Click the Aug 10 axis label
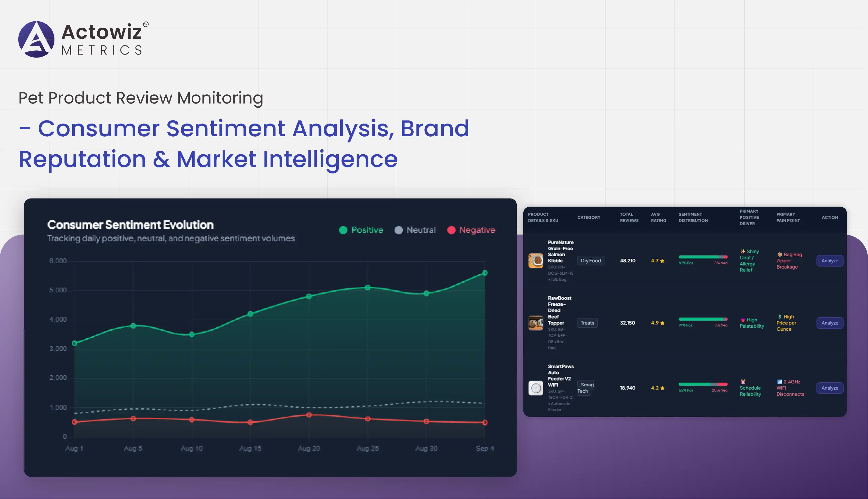 (192, 448)
